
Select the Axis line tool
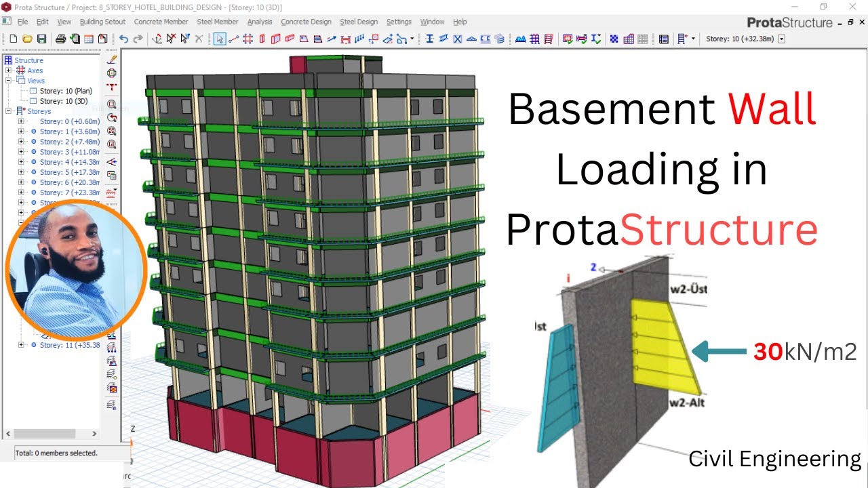[234, 39]
